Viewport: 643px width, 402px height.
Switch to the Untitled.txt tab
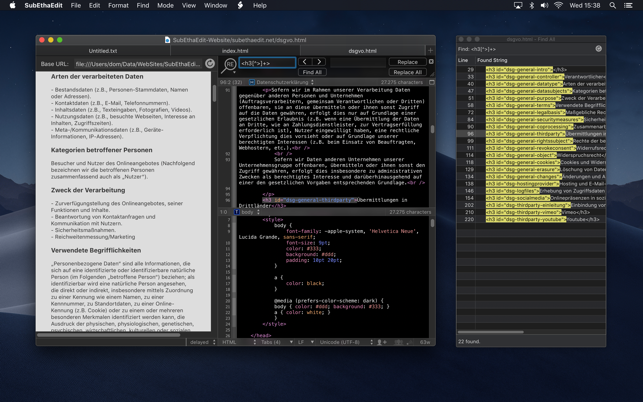[x=103, y=51]
